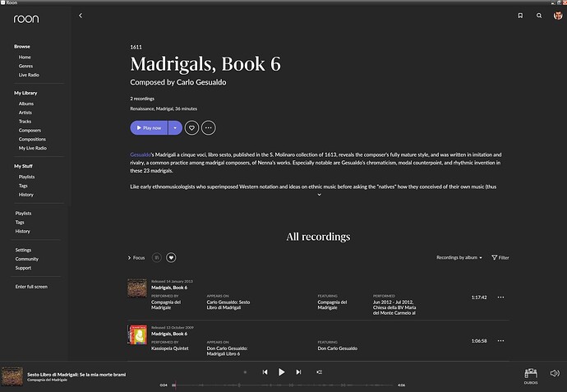Open featuring Don Carlo Gesualdo link

click(338, 348)
